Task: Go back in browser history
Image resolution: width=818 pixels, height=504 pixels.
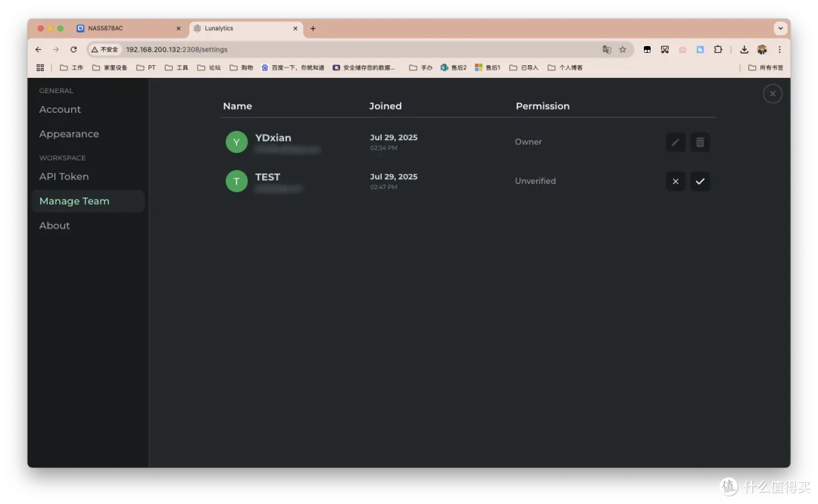Action: click(38, 49)
